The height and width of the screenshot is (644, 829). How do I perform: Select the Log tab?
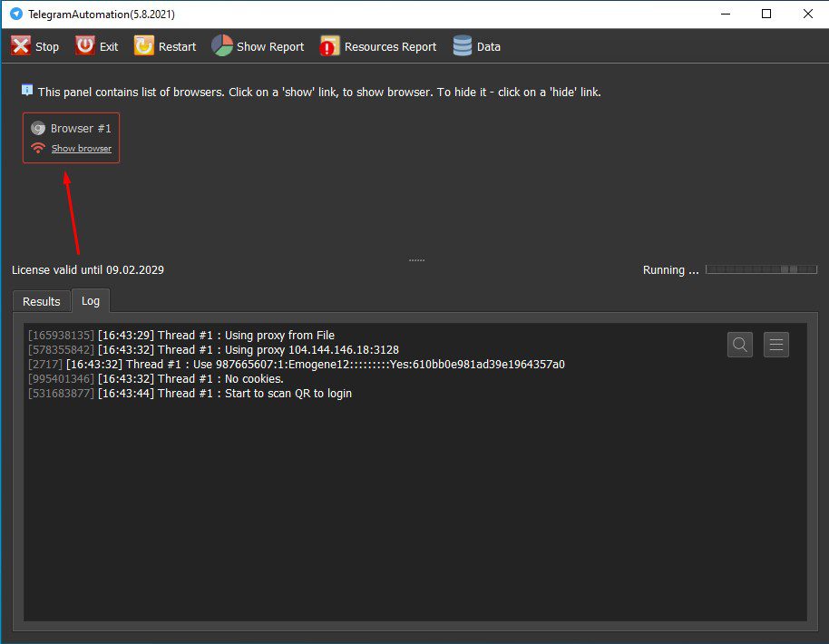point(91,300)
